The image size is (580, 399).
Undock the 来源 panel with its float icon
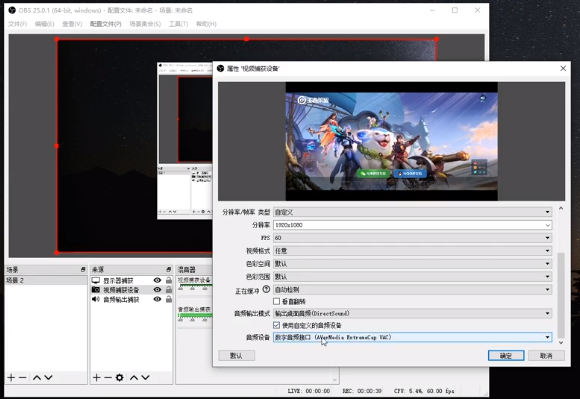(169, 270)
